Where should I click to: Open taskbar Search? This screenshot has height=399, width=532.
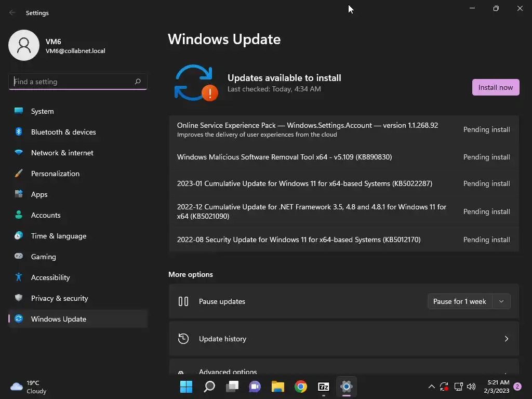click(209, 387)
